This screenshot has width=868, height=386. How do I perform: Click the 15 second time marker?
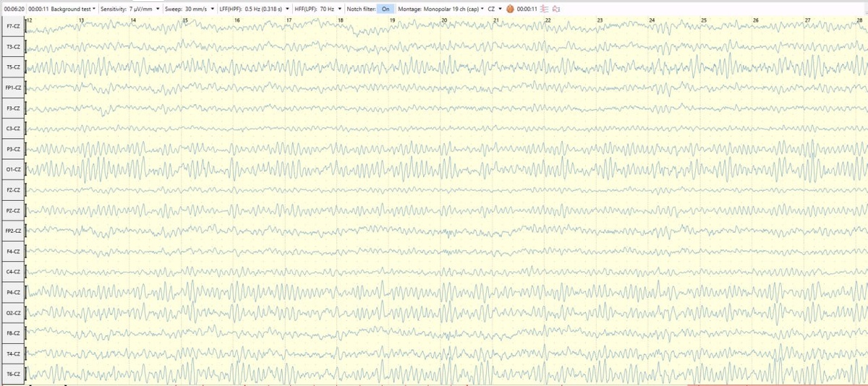[x=185, y=20]
